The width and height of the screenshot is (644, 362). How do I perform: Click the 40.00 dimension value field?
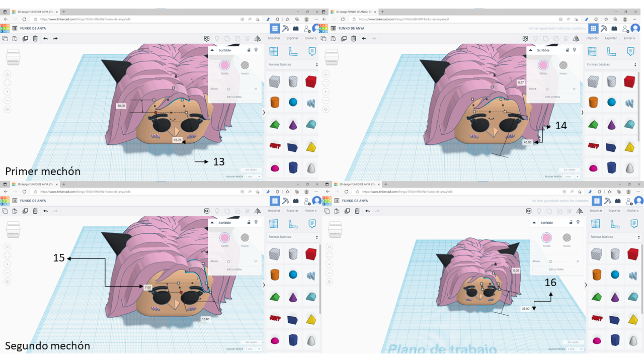pyautogui.click(x=527, y=142)
